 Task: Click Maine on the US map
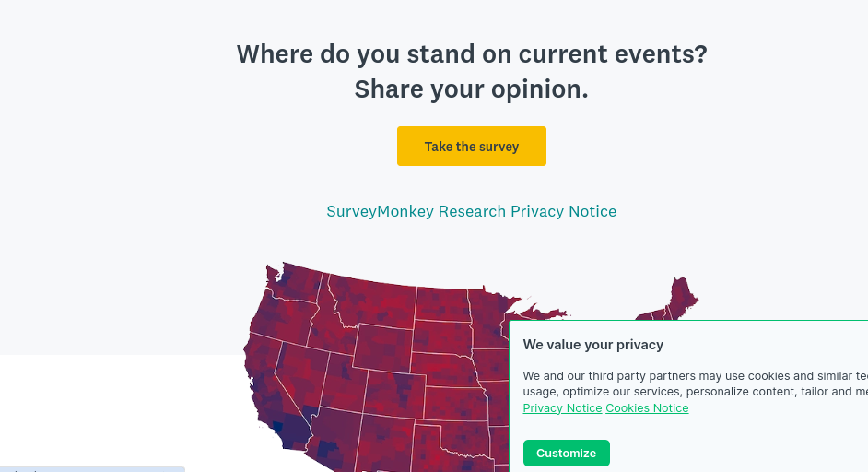[682, 295]
